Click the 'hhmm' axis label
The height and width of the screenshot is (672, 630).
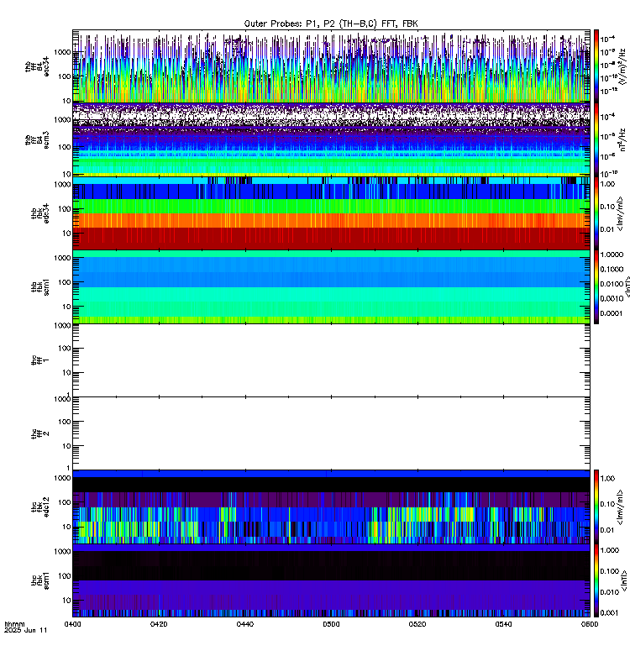[14, 624]
